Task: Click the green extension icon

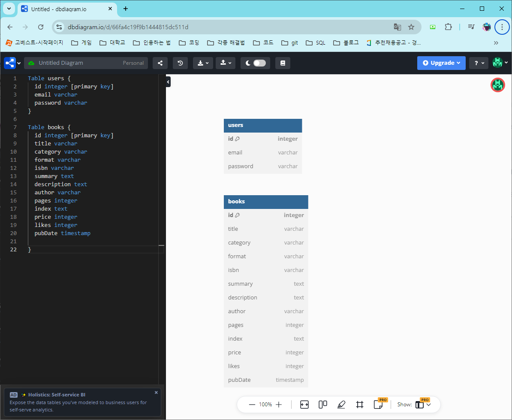Action: 433,27
